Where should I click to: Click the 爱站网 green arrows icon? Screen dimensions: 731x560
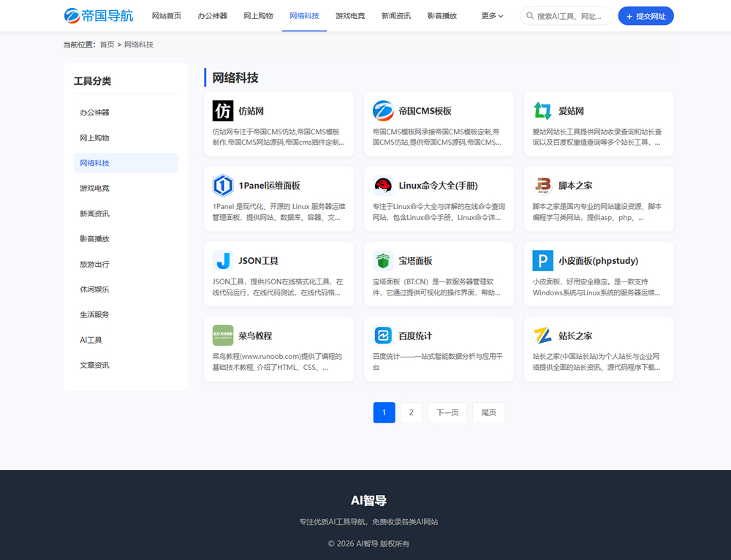pyautogui.click(x=542, y=111)
